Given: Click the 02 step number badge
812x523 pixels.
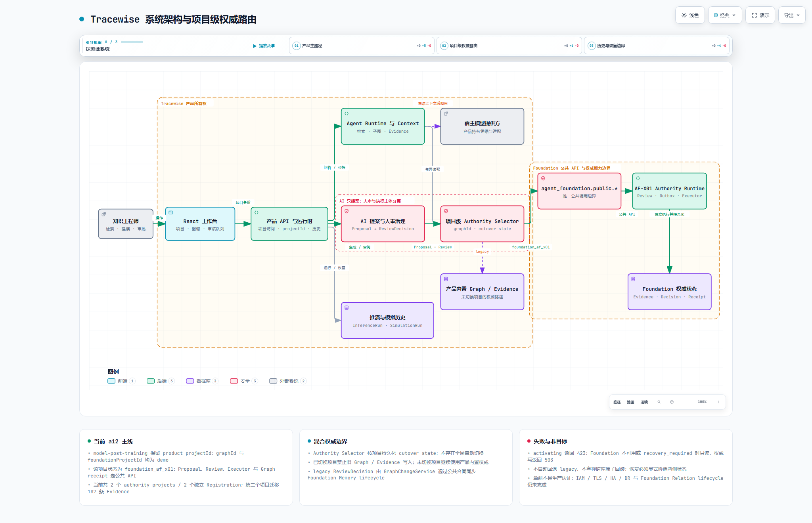Looking at the screenshot, I should pyautogui.click(x=444, y=46).
